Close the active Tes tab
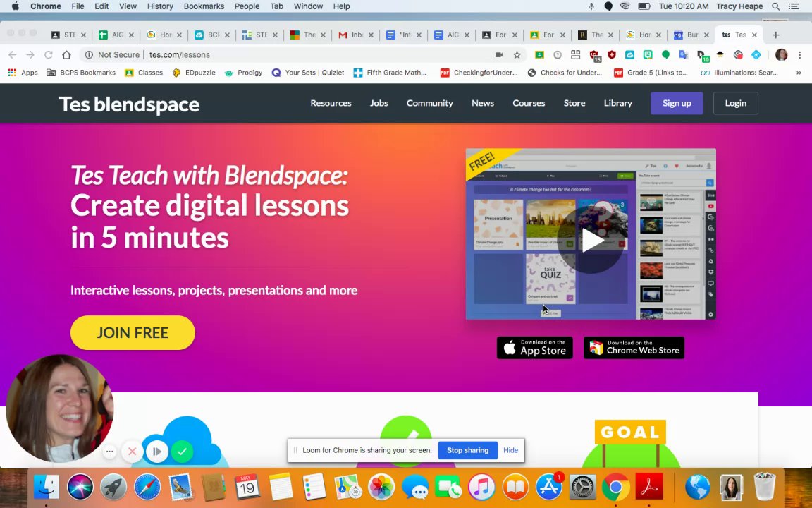This screenshot has width=812, height=508. (754, 35)
